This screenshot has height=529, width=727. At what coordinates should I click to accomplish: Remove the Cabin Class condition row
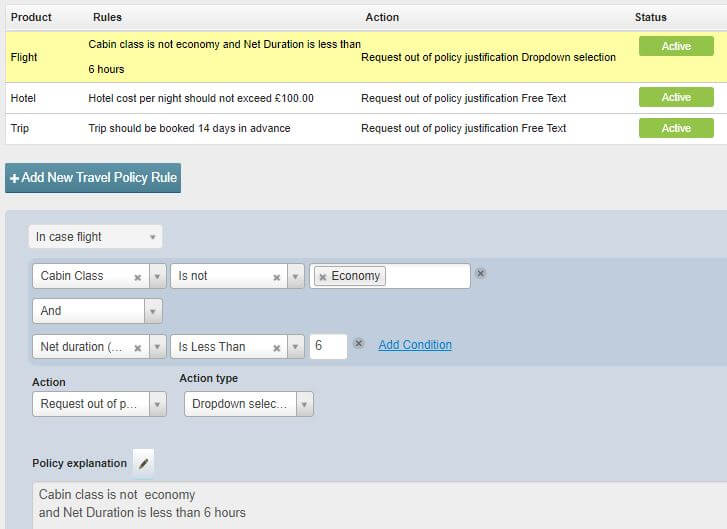coord(480,273)
